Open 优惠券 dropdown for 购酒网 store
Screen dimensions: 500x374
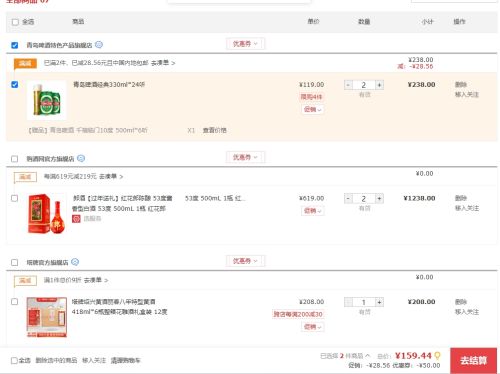point(245,157)
